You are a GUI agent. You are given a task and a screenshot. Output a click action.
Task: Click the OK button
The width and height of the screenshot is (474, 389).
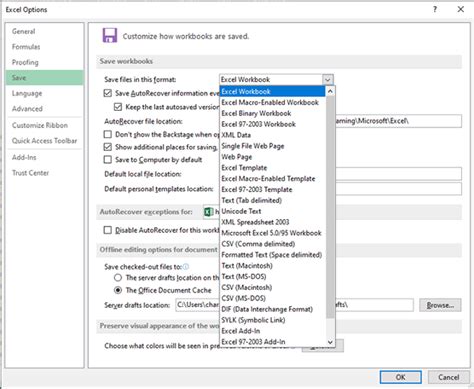[x=401, y=377]
